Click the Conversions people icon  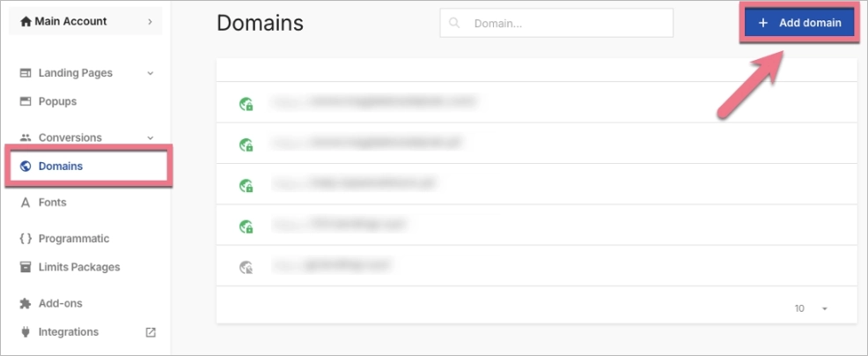pos(26,137)
